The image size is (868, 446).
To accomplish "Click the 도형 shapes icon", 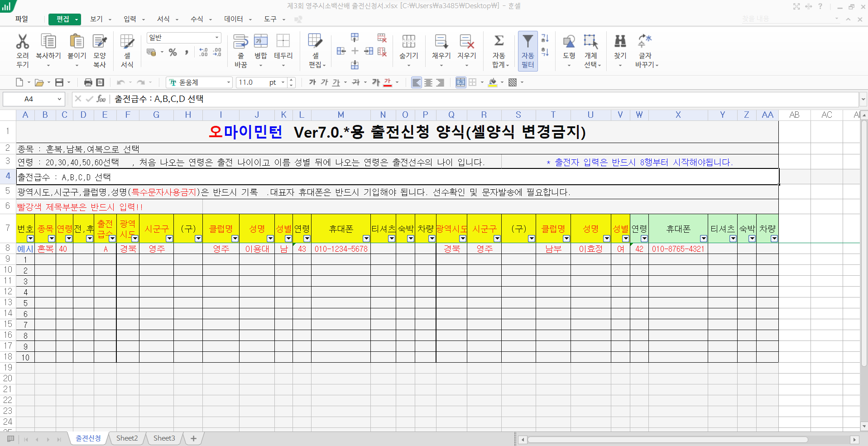I will (x=569, y=42).
